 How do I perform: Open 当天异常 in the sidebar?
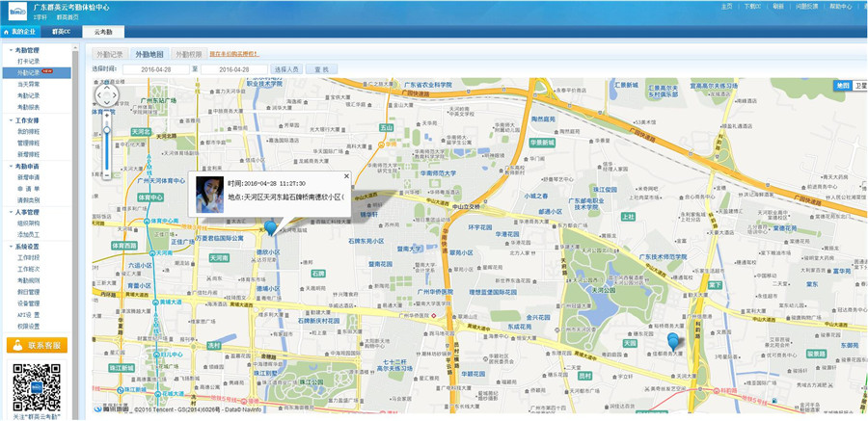(x=28, y=84)
